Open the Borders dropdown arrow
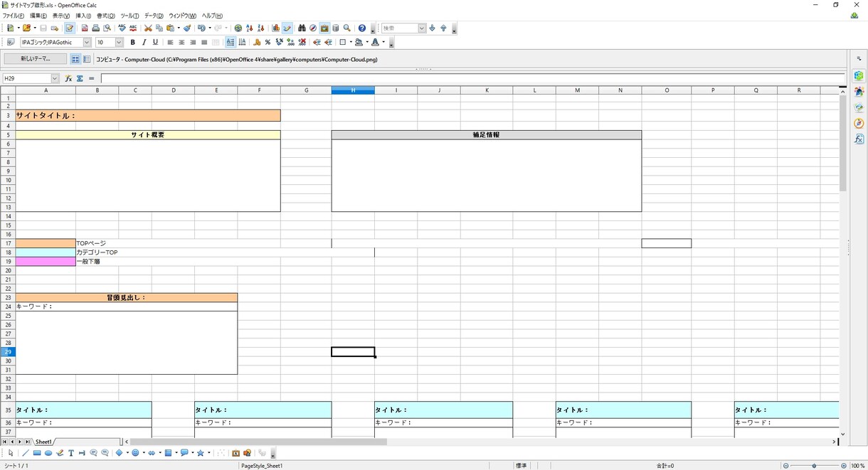The width and height of the screenshot is (868, 470). click(x=350, y=42)
